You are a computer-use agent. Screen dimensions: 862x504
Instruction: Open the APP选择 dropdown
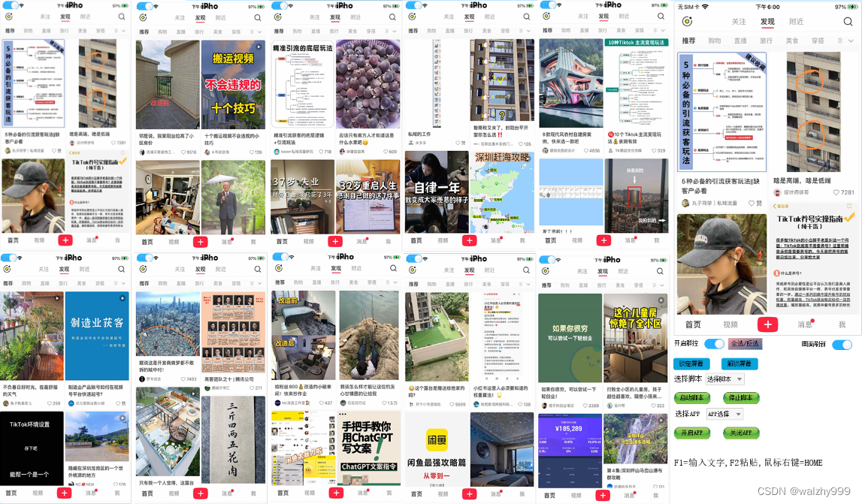pos(724,414)
